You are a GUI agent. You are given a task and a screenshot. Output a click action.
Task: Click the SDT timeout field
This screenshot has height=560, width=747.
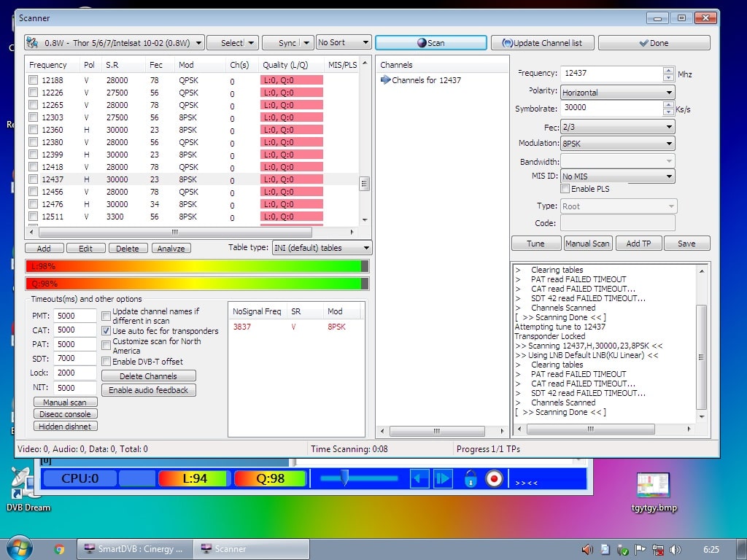(75, 358)
